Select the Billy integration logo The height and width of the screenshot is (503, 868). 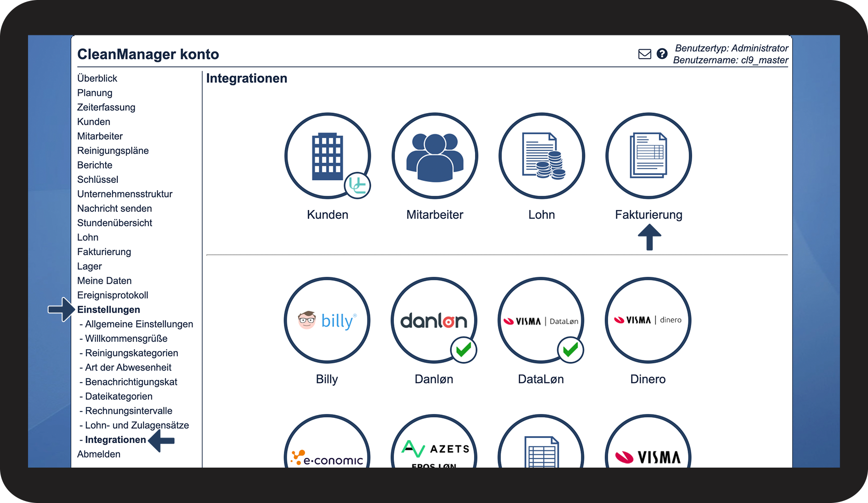coord(327,320)
